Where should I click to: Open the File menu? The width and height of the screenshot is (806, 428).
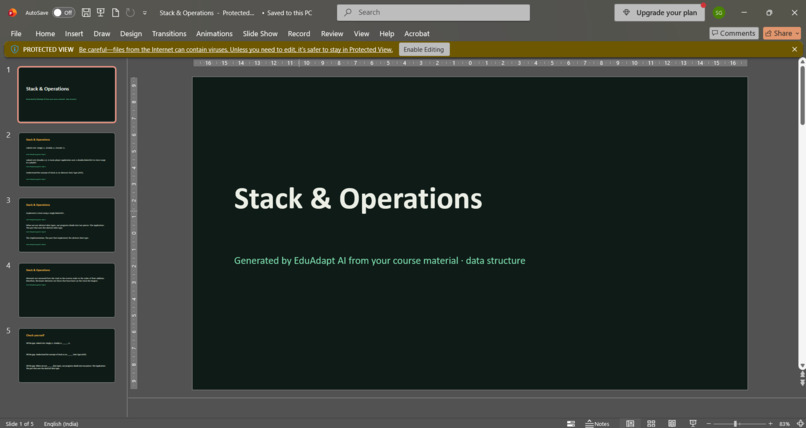[16, 33]
